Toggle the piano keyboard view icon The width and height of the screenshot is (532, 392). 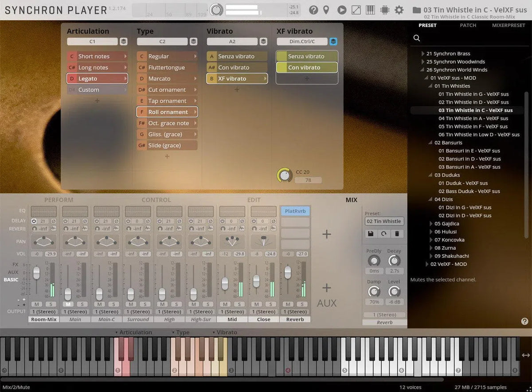[x=371, y=10]
